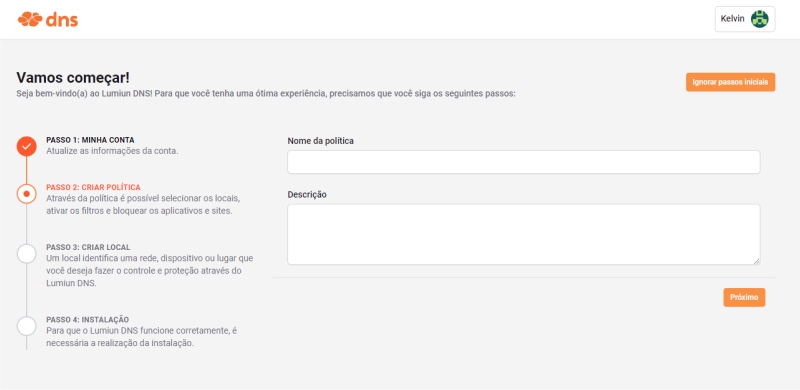The width and height of the screenshot is (800, 390).
Task: Select Passo 3: Criar Local step title
Action: tap(88, 247)
